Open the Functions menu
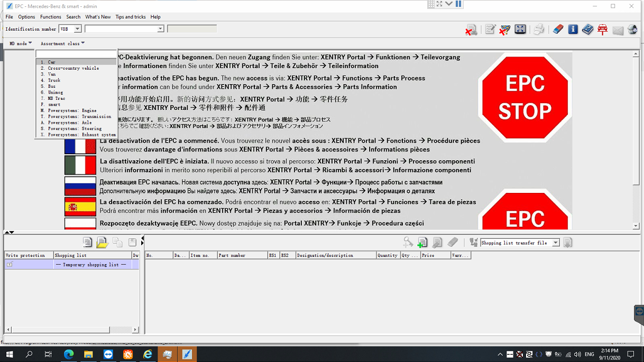Image resolution: width=644 pixels, height=362 pixels. coord(51,17)
